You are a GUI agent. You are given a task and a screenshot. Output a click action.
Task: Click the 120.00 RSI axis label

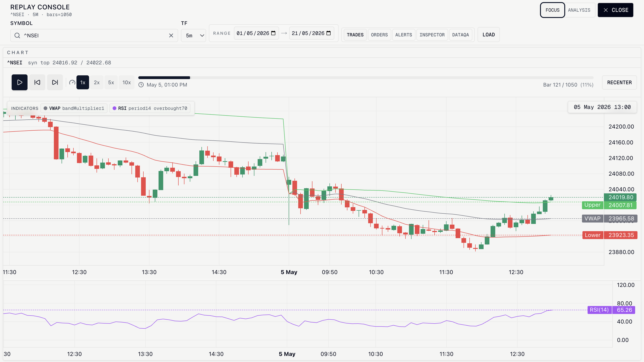[626, 285]
